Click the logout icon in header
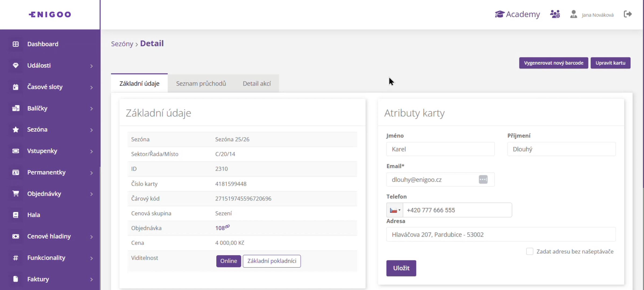Image resolution: width=644 pixels, height=290 pixels. (628, 14)
